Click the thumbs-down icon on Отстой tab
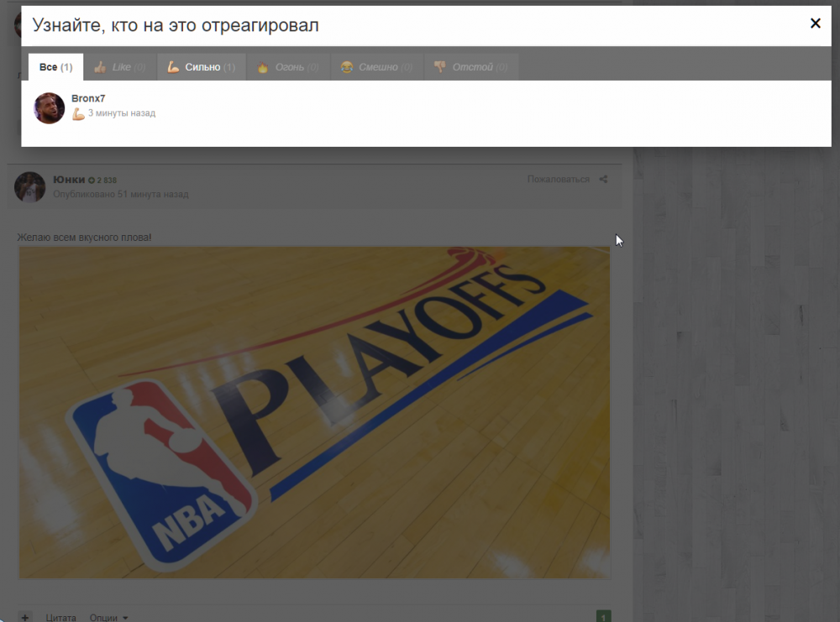This screenshot has height=622, width=840. pos(439,67)
